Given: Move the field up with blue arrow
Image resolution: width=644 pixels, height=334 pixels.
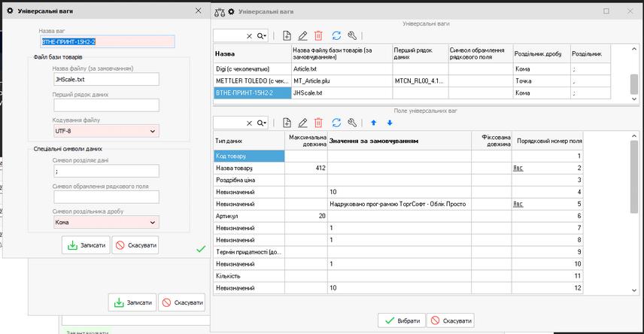Looking at the screenshot, I should (x=373, y=122).
